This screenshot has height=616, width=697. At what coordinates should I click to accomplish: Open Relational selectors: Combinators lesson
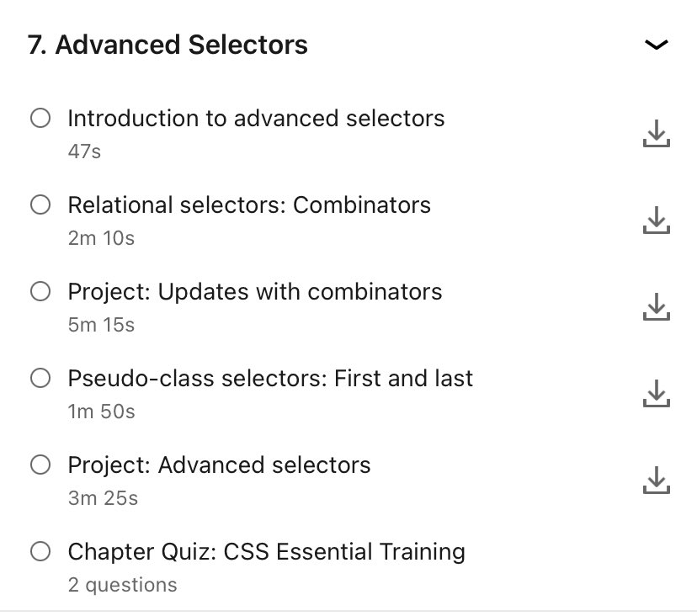(x=249, y=205)
